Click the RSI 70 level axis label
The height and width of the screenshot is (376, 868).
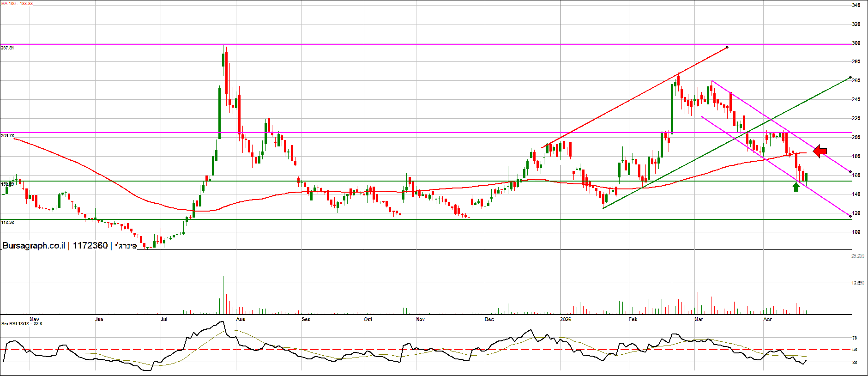pos(855,338)
